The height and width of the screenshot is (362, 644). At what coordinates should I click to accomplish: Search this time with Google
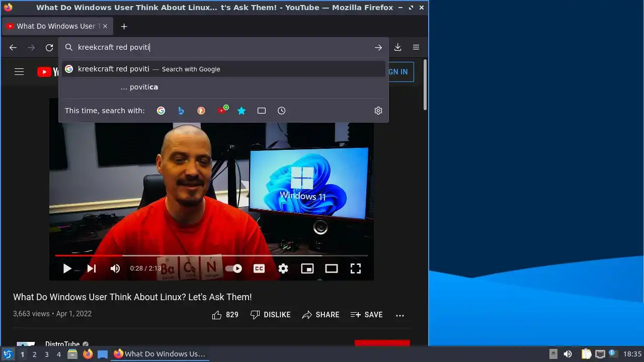coord(161,111)
